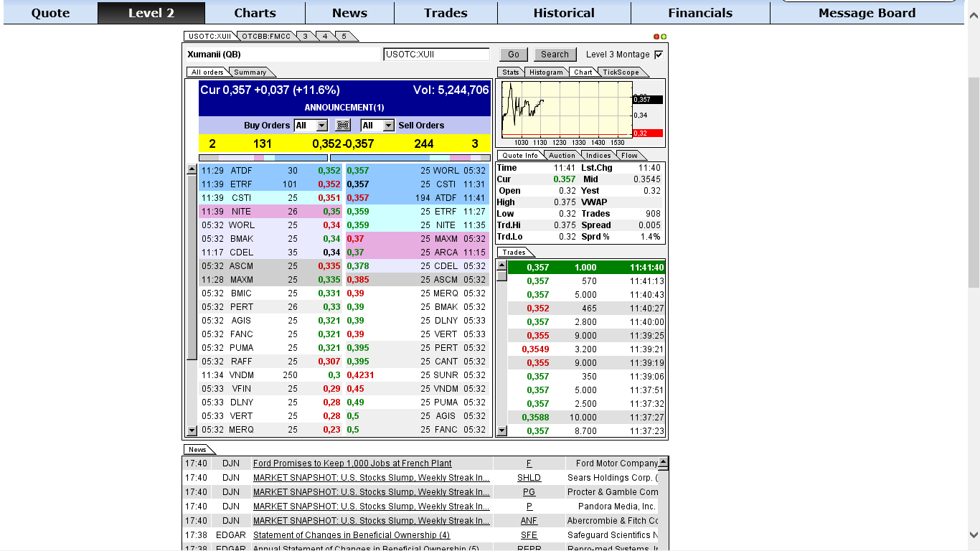Open the TickScope tab
This screenshot has height=551, width=980.
click(x=621, y=72)
